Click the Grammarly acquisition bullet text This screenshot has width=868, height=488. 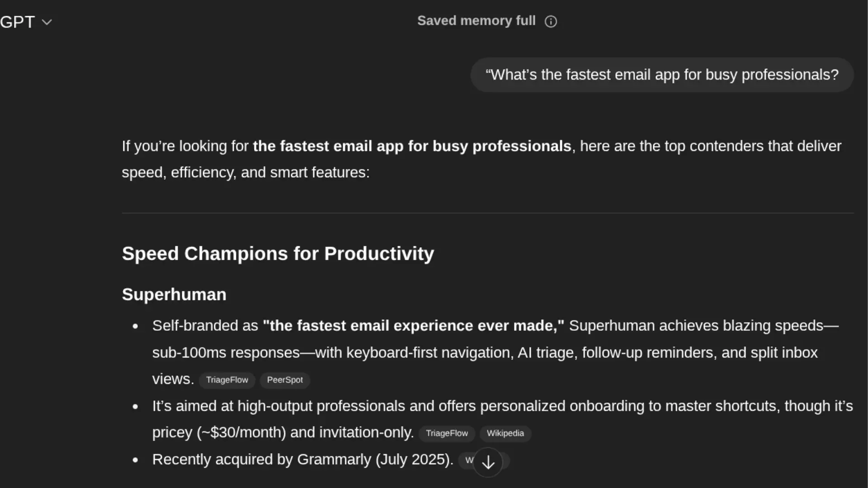(x=302, y=459)
